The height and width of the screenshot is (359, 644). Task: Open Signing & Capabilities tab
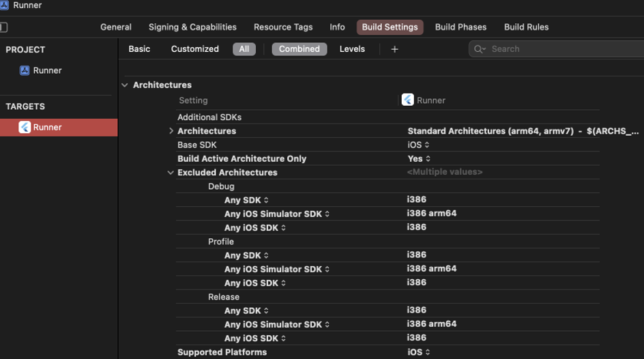click(x=192, y=27)
